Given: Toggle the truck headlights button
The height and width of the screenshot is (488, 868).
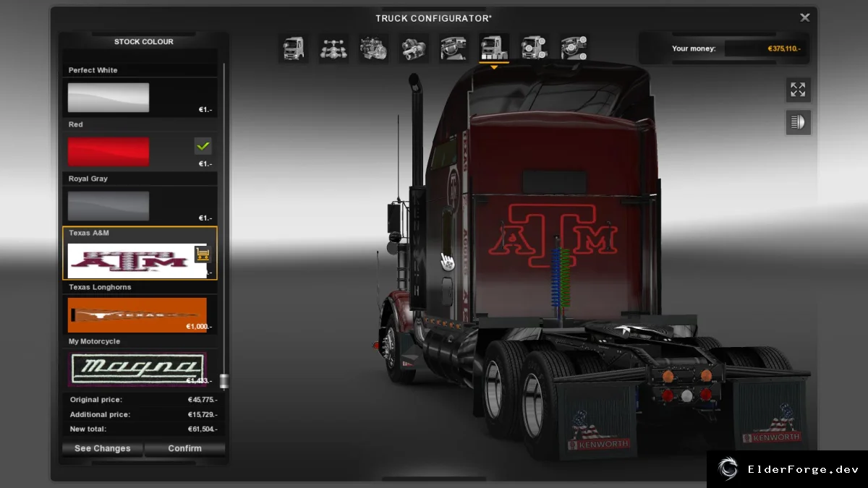Looking at the screenshot, I should (x=799, y=122).
